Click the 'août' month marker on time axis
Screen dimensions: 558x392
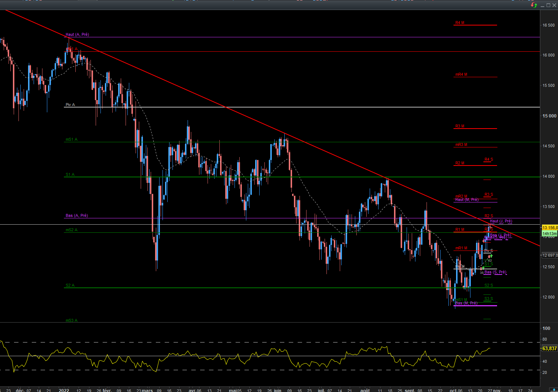[365, 390]
